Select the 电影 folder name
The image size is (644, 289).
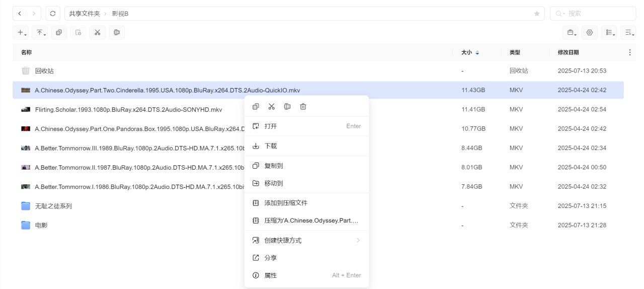(41, 225)
